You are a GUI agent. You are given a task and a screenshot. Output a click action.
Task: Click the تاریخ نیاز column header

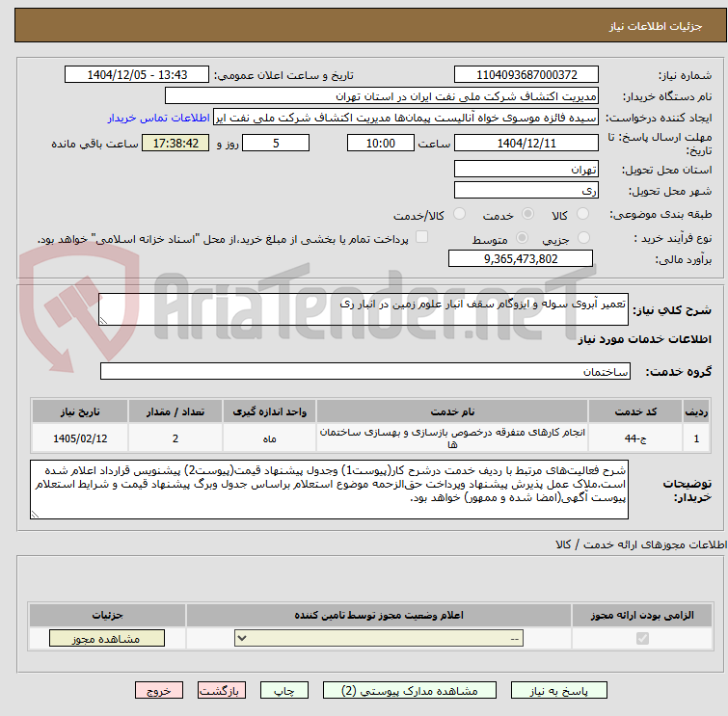tap(80, 411)
